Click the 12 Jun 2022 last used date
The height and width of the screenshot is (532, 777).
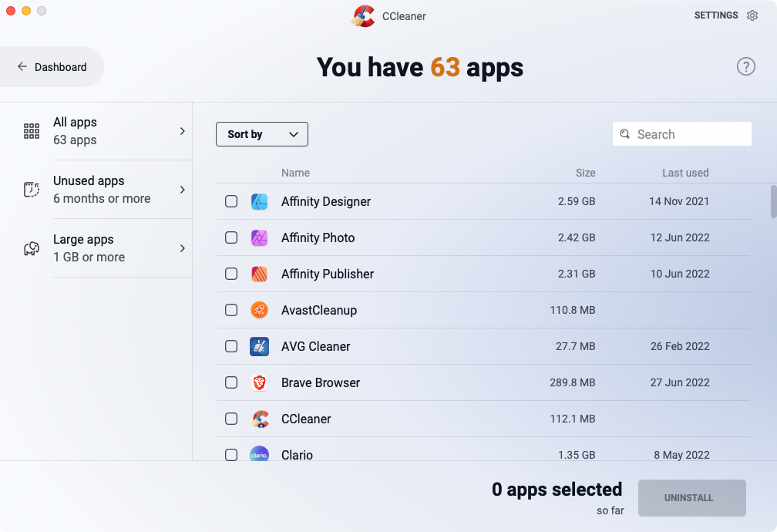680,237
